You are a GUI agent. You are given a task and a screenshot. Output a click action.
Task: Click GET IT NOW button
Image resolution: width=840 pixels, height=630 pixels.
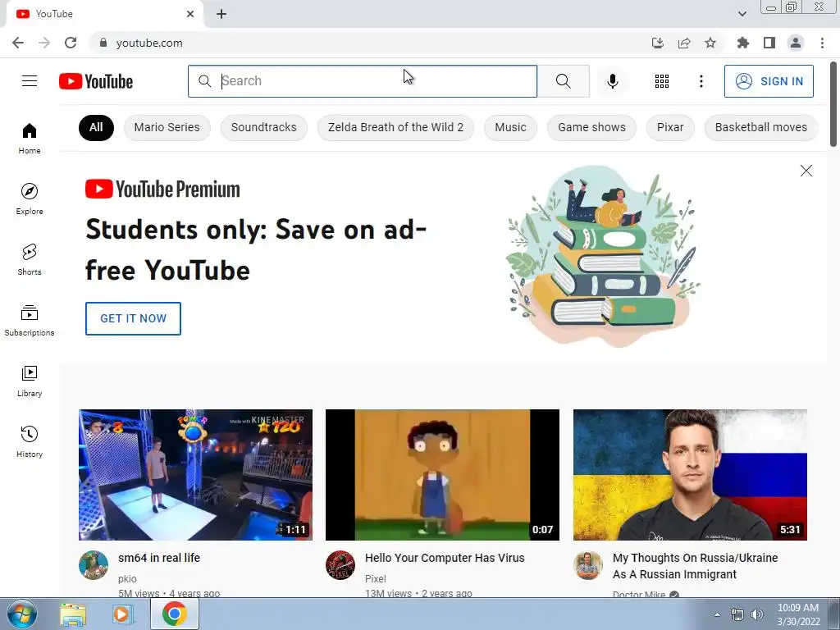[133, 318]
